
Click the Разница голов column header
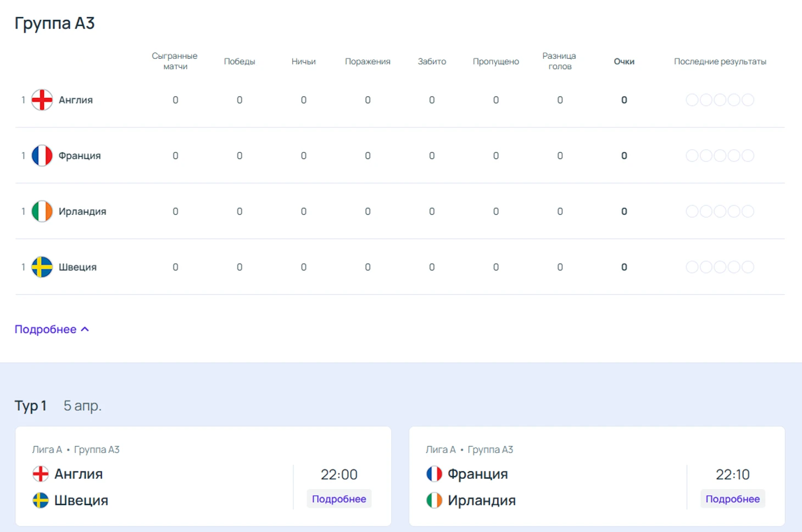tap(559, 61)
